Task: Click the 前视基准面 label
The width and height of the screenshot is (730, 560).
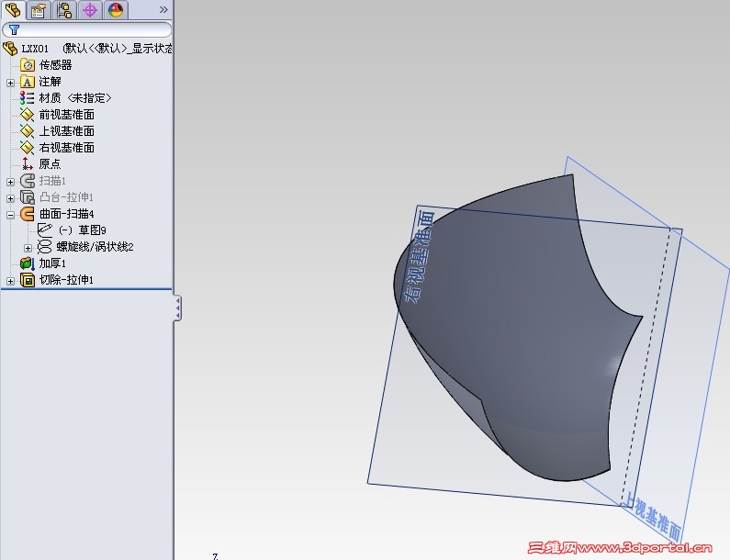Action: point(67,115)
